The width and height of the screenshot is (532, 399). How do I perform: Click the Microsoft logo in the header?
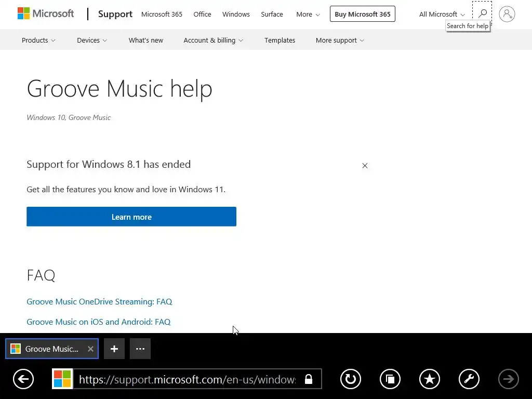coord(46,14)
